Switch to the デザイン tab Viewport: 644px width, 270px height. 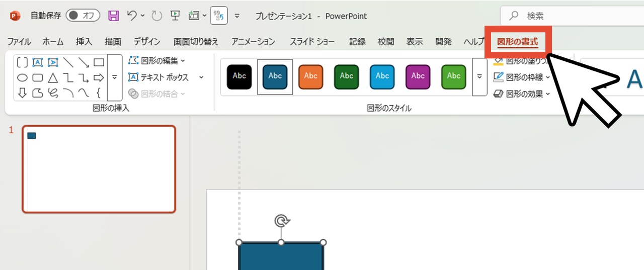tap(147, 42)
